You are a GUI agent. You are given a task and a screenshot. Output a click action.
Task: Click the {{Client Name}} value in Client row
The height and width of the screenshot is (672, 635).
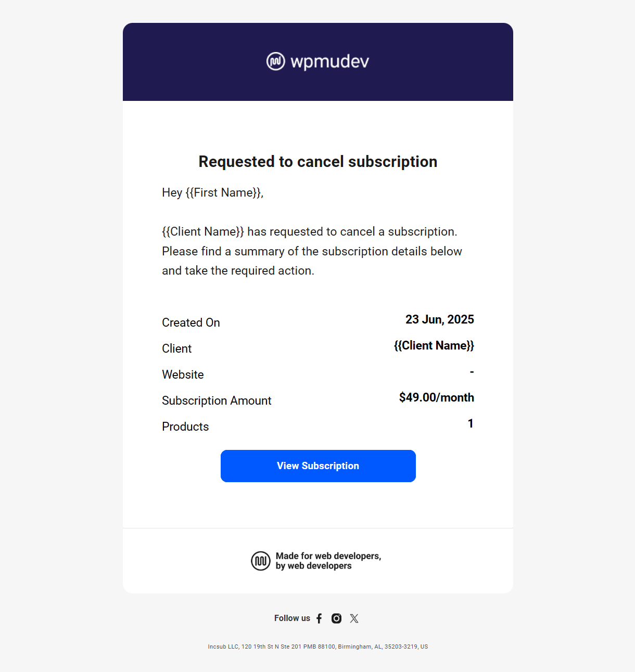[x=434, y=345]
